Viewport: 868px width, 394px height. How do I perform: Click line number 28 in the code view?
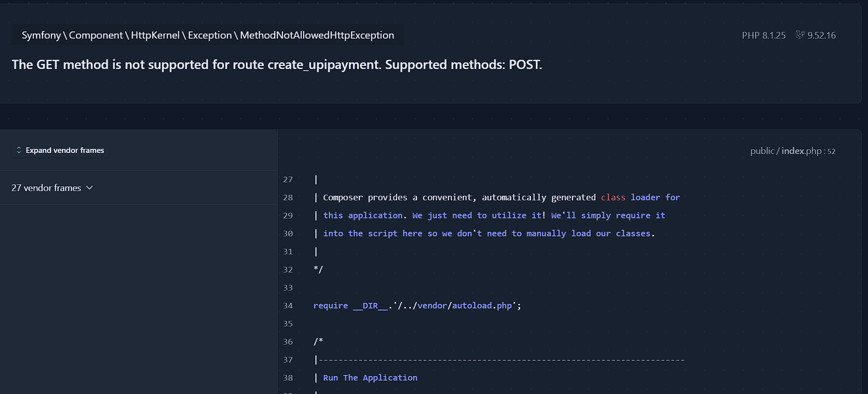point(288,197)
